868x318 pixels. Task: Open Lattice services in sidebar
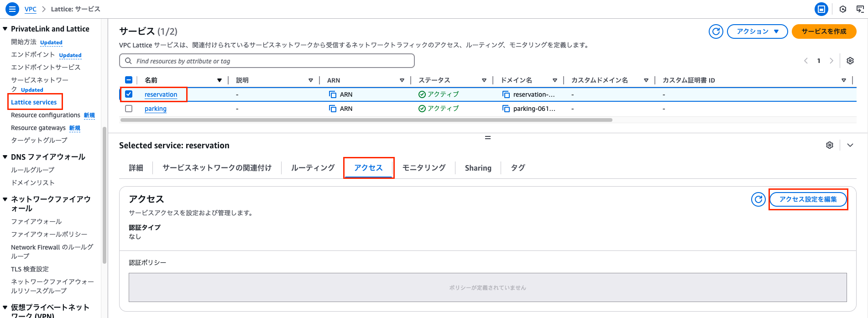tap(34, 102)
